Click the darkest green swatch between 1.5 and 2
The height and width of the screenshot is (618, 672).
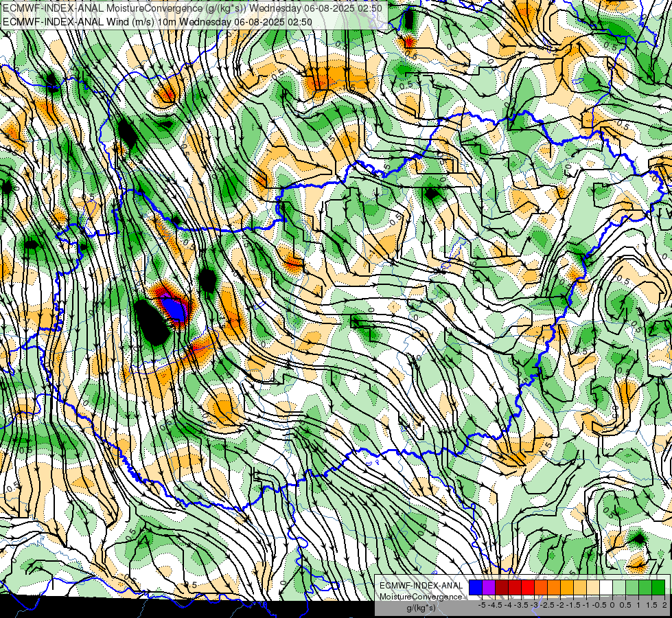658,588
